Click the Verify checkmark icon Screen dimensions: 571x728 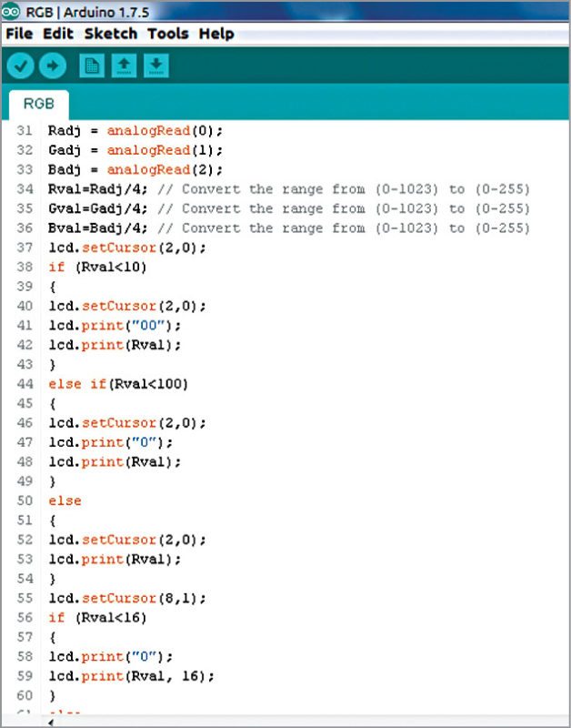coord(21,66)
